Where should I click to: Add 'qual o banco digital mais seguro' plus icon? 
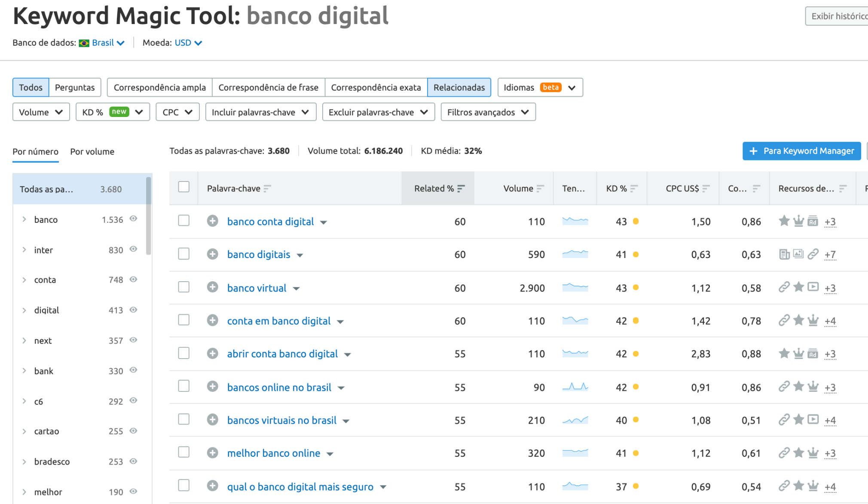pos(212,486)
